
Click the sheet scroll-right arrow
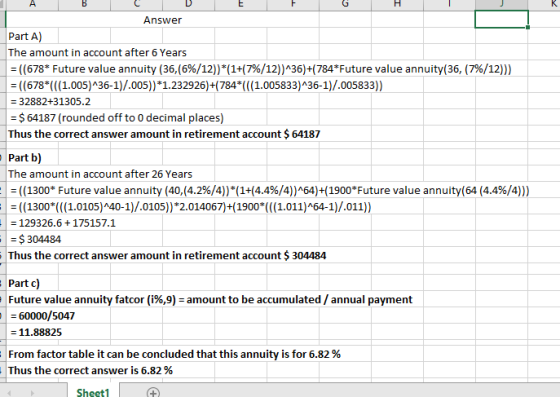(32, 393)
